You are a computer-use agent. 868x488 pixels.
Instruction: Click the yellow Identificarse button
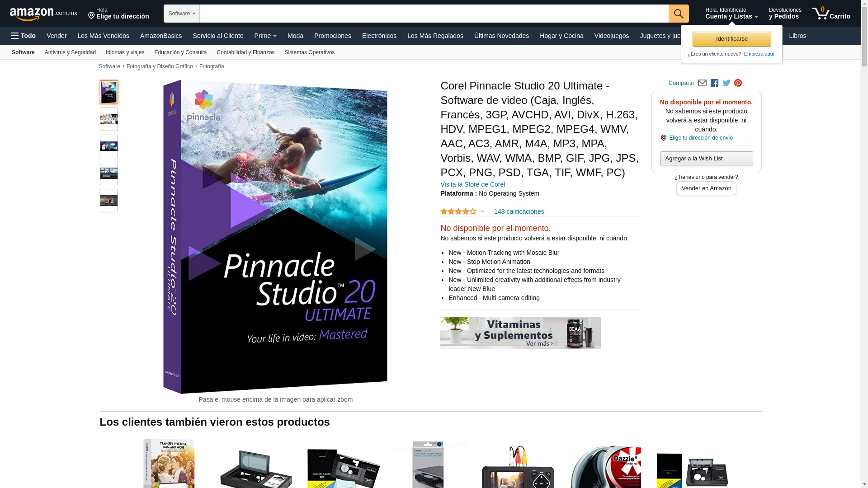(731, 39)
